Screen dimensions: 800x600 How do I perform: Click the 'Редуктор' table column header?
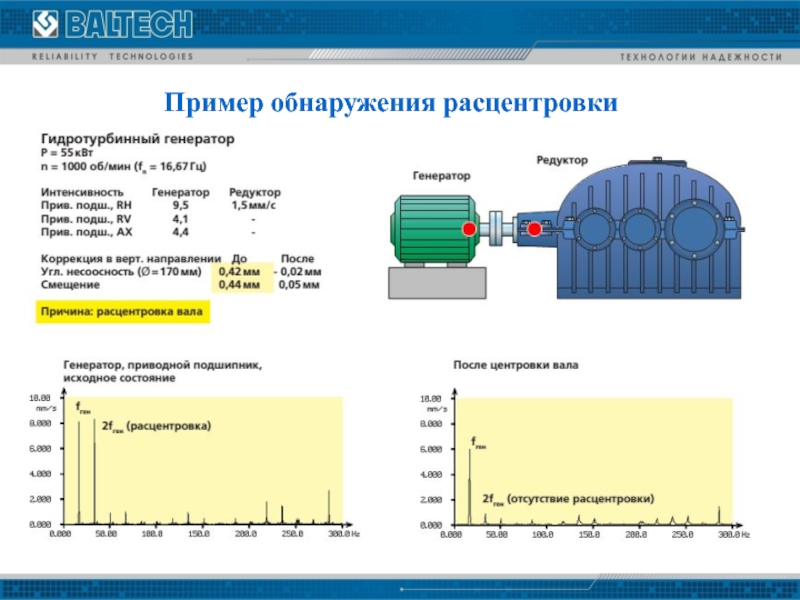coord(255,192)
